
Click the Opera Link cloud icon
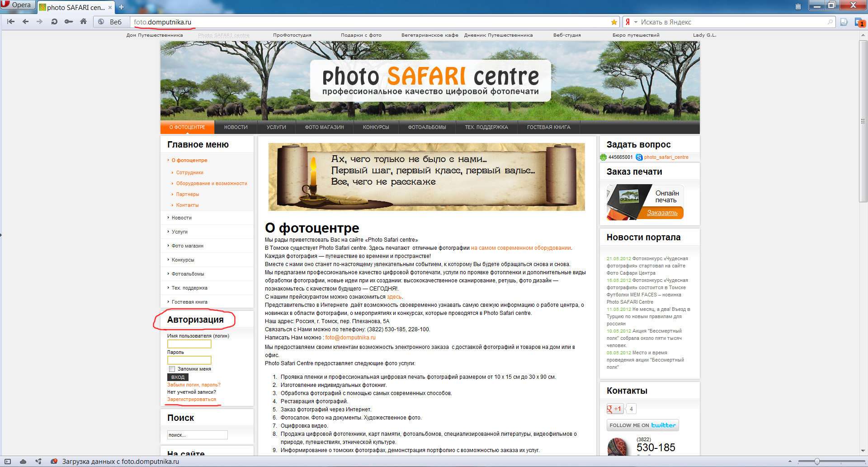pyautogui.click(x=23, y=462)
